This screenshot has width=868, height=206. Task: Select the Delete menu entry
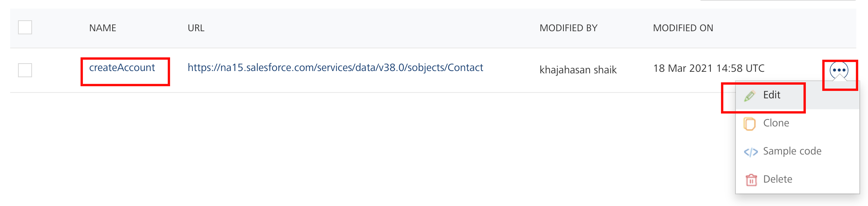[x=778, y=179]
